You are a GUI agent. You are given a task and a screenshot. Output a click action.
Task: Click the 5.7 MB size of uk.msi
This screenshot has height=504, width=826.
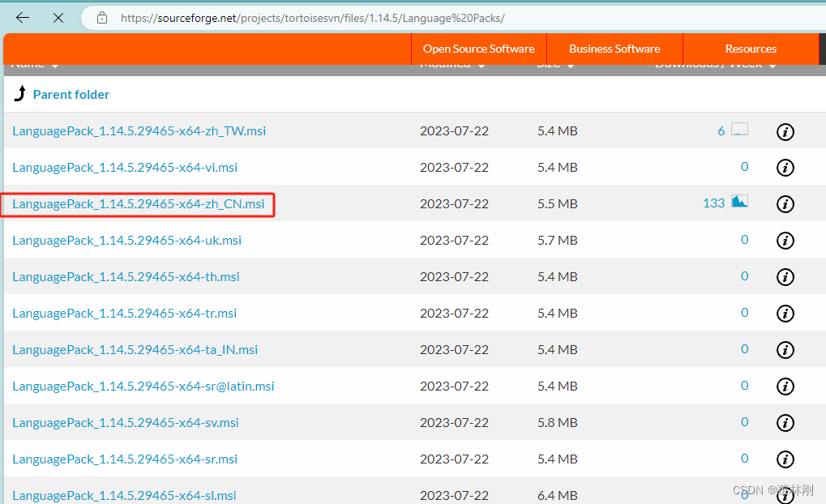tap(558, 240)
